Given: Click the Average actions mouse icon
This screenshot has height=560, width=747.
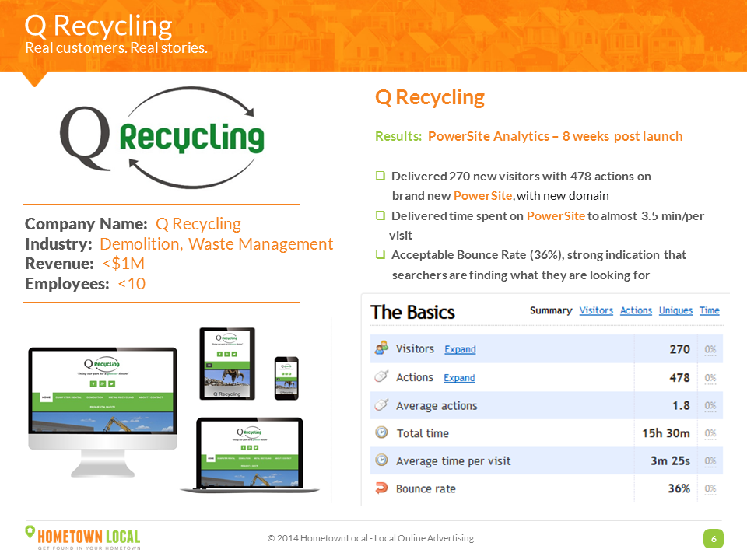Looking at the screenshot, I should click(381, 405).
